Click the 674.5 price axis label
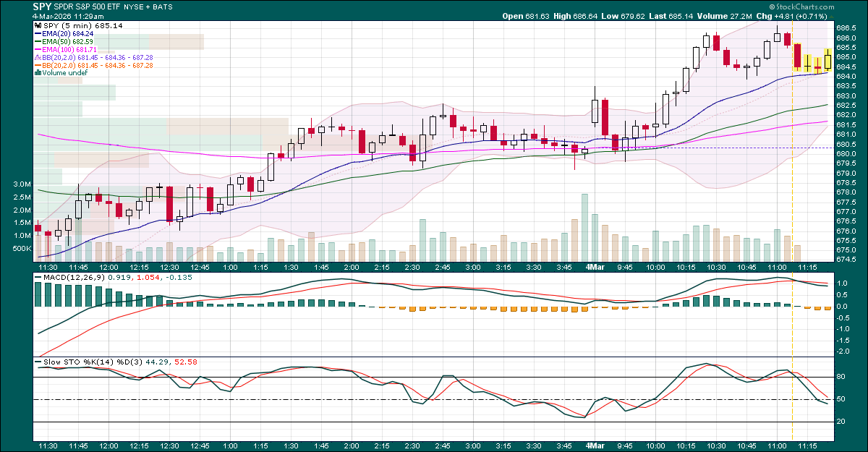This screenshot has width=868, height=452. [848, 259]
